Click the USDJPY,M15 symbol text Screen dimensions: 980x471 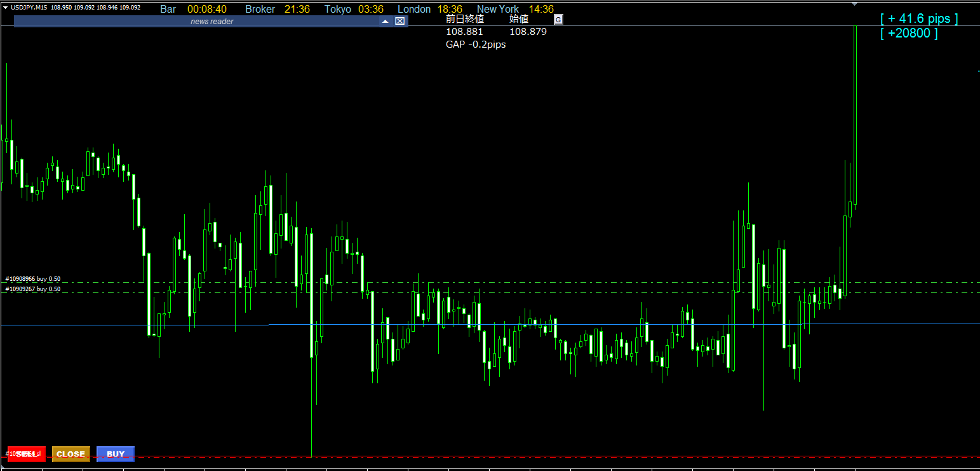coord(29,7)
